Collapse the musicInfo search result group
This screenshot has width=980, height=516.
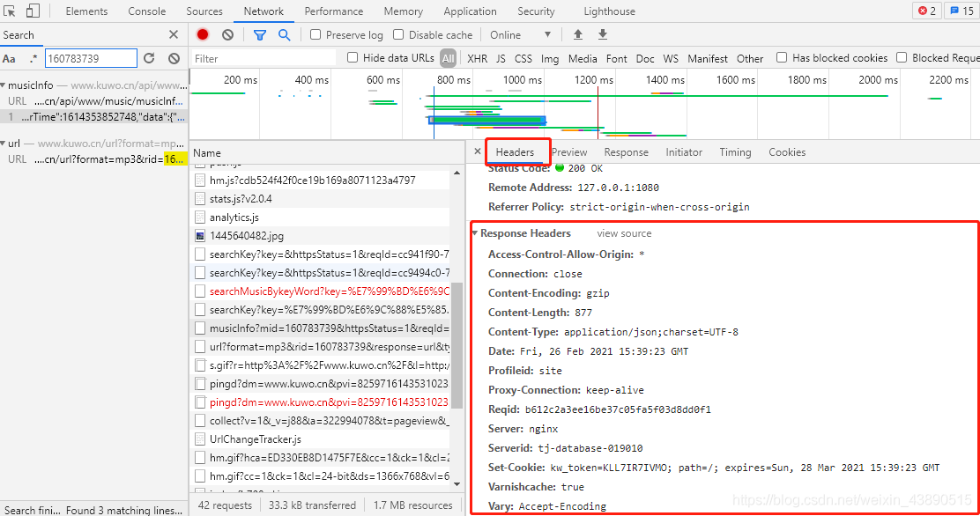pyautogui.click(x=4, y=85)
